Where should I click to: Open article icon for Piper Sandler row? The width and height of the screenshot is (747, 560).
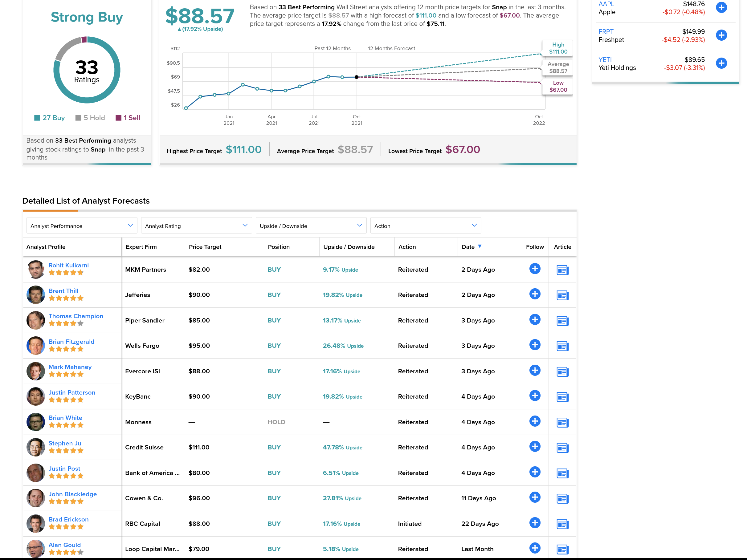pos(563,321)
